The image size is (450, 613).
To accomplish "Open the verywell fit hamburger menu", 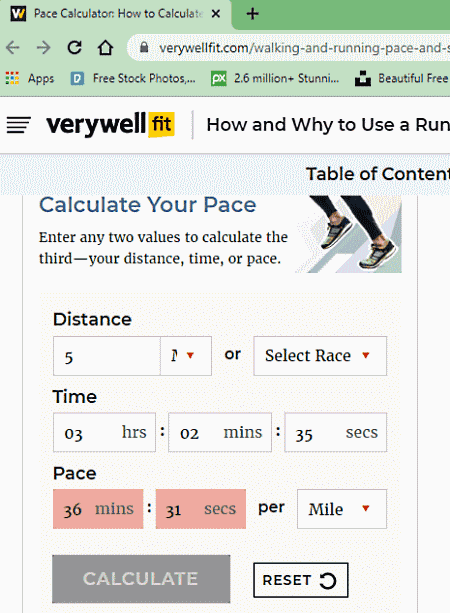I will tap(18, 125).
